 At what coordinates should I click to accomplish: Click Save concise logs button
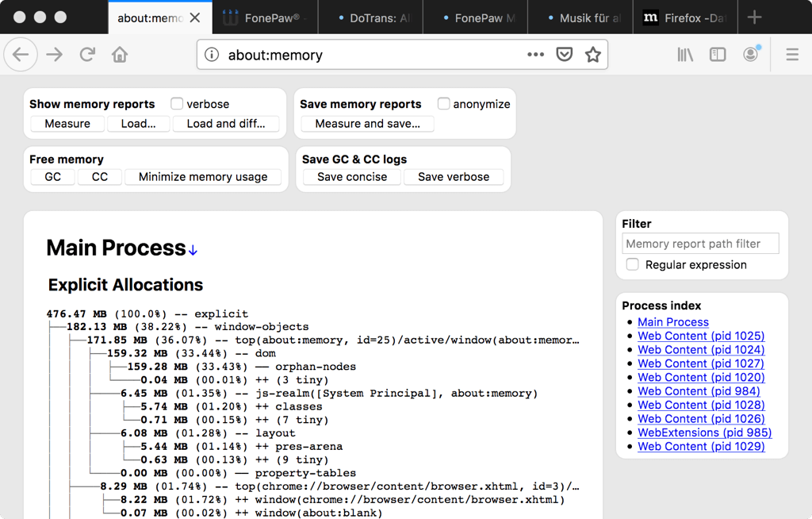tap(352, 177)
